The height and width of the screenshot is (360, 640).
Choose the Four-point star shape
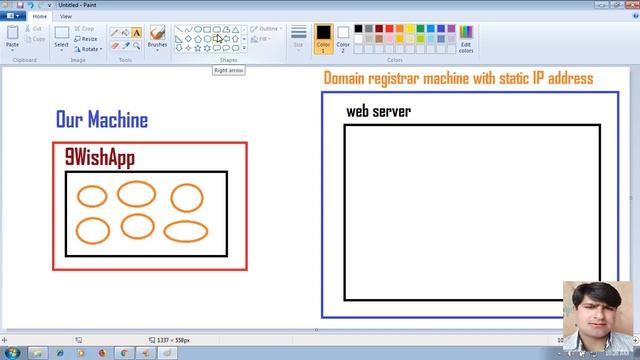tap(188, 48)
